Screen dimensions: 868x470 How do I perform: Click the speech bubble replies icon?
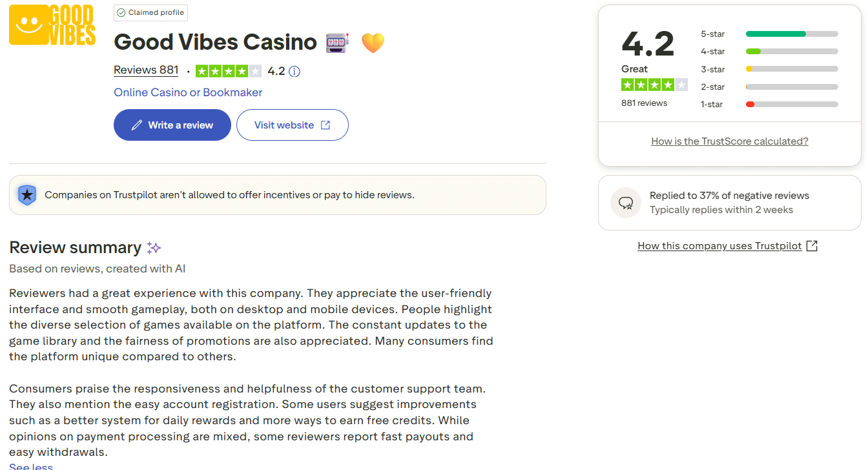click(x=626, y=203)
